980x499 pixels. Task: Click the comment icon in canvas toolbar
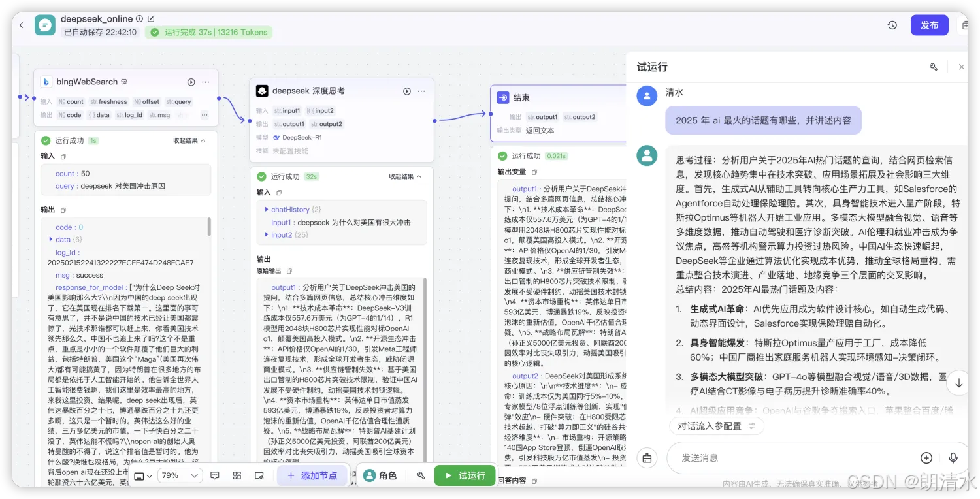coord(215,475)
